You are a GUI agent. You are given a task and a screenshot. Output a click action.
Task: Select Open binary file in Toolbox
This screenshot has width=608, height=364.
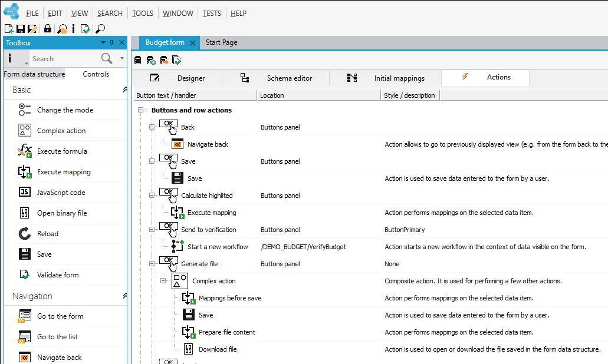62,213
